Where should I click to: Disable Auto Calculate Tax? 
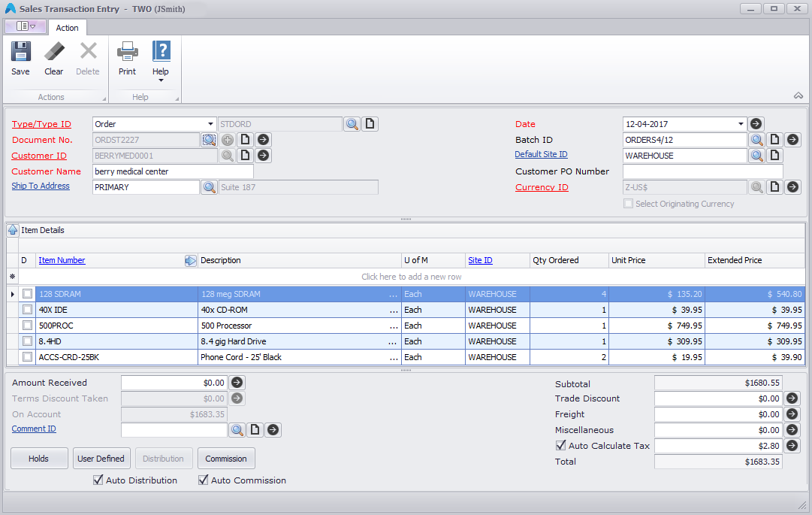pyautogui.click(x=560, y=446)
